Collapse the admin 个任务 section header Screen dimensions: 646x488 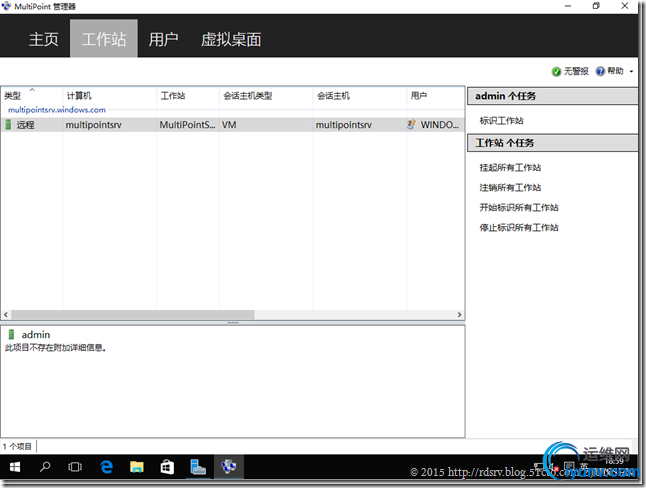point(552,96)
